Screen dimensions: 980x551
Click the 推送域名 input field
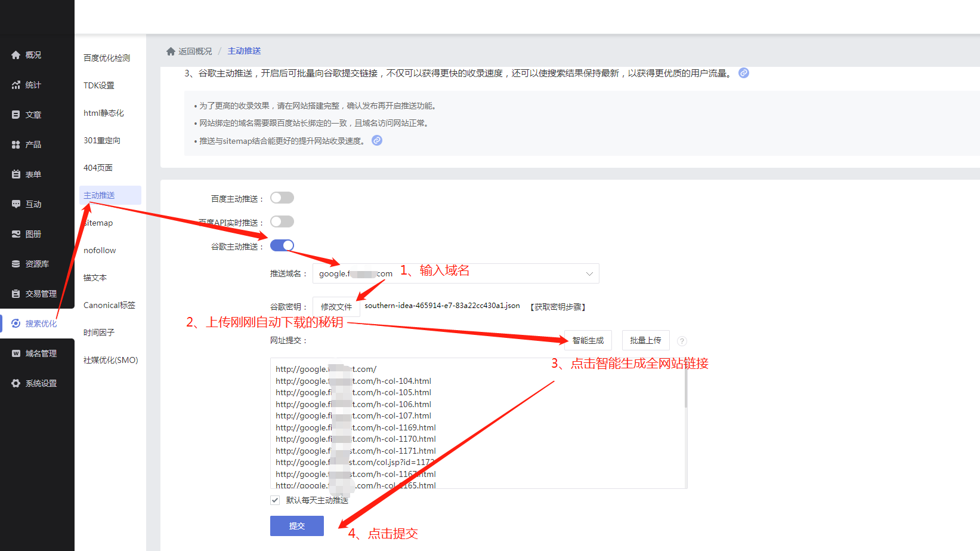(456, 273)
